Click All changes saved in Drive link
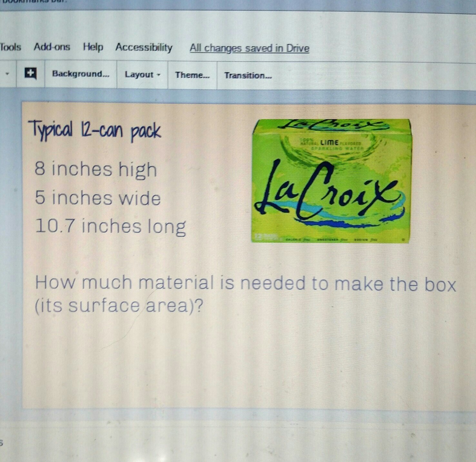The width and height of the screenshot is (476, 462). (249, 48)
